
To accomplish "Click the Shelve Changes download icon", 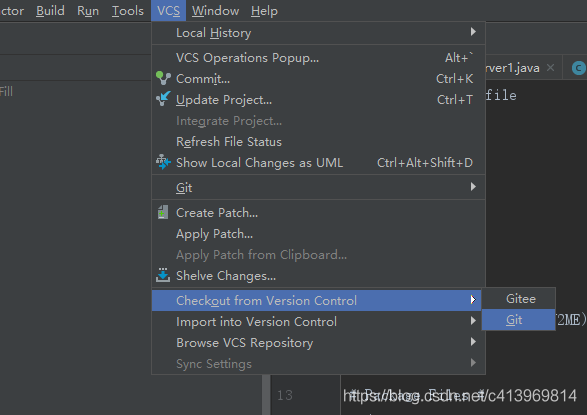I will point(163,275).
